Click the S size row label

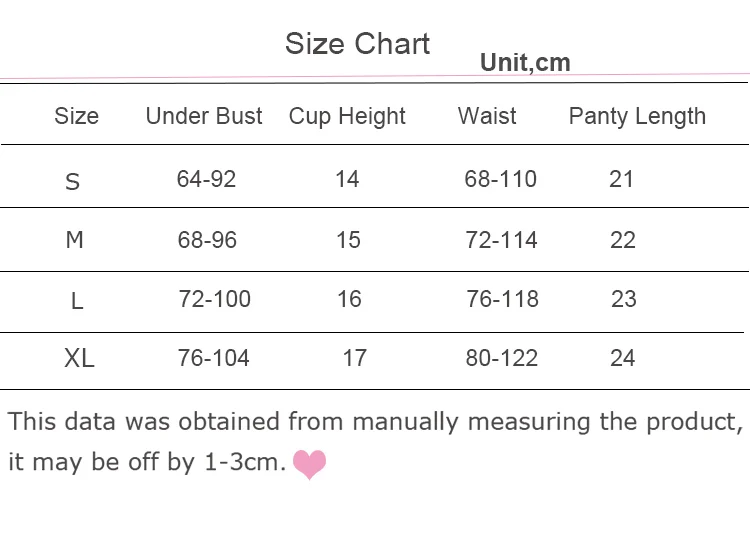(x=72, y=182)
